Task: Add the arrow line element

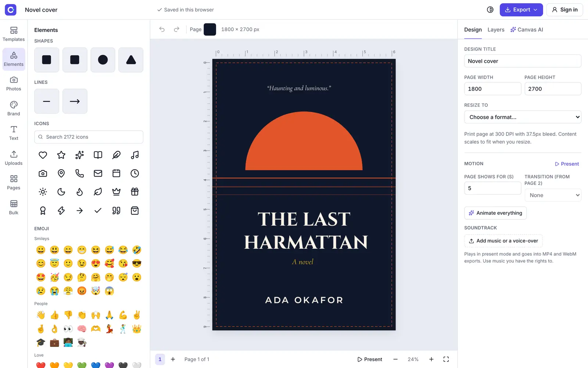Action: pos(75,101)
